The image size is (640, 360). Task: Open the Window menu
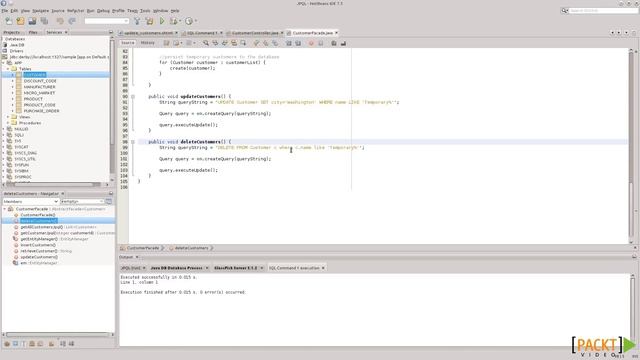pos(160,11)
